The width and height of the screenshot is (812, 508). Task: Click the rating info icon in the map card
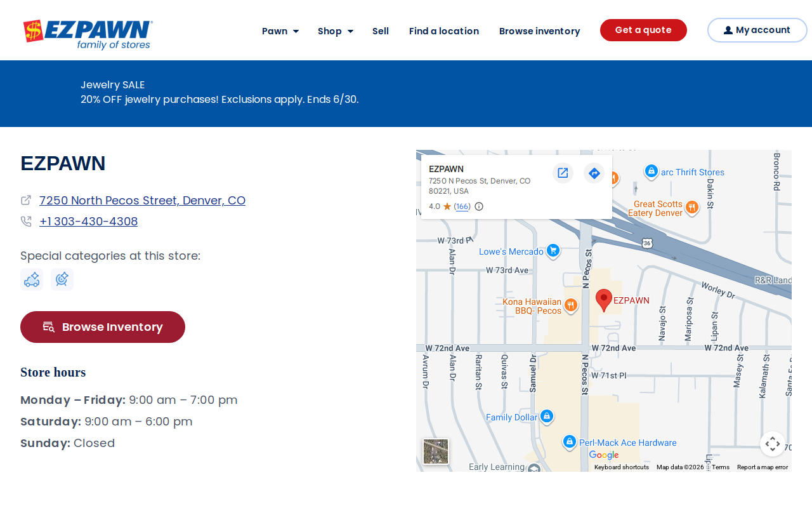point(479,206)
